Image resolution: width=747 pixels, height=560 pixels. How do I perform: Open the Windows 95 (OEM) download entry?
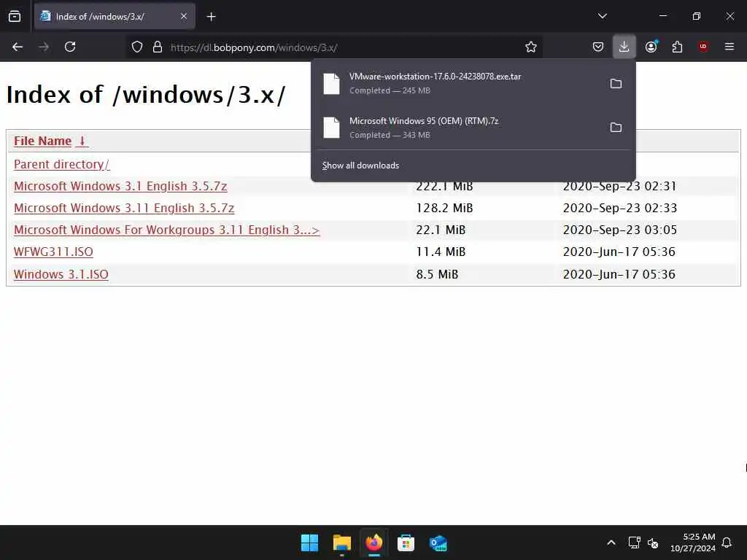point(457,128)
